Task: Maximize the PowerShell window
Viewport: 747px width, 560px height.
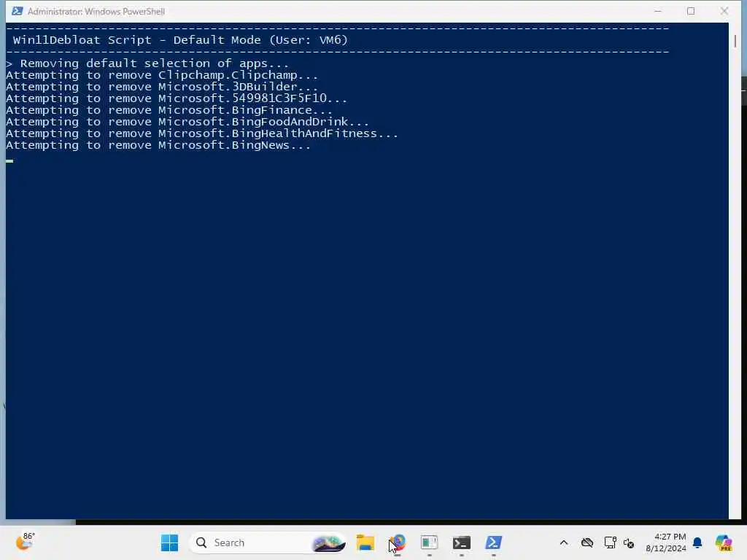Action: [x=691, y=11]
